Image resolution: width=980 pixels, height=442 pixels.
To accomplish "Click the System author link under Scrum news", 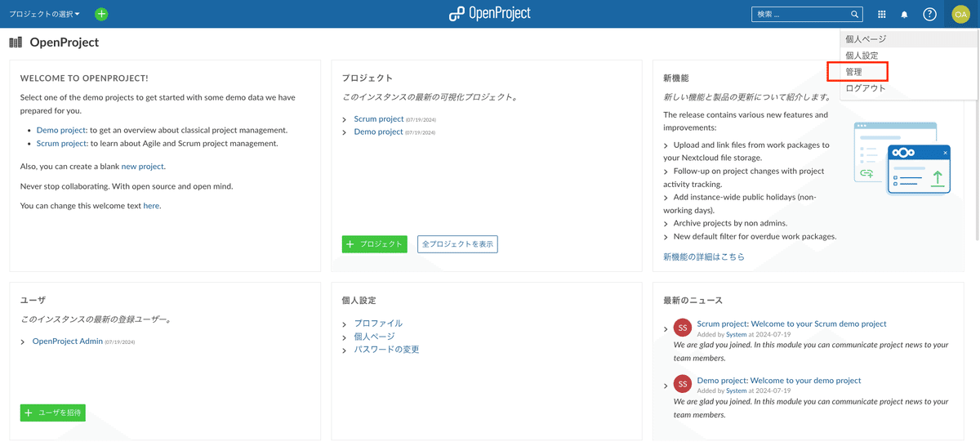I will pyautogui.click(x=737, y=334).
